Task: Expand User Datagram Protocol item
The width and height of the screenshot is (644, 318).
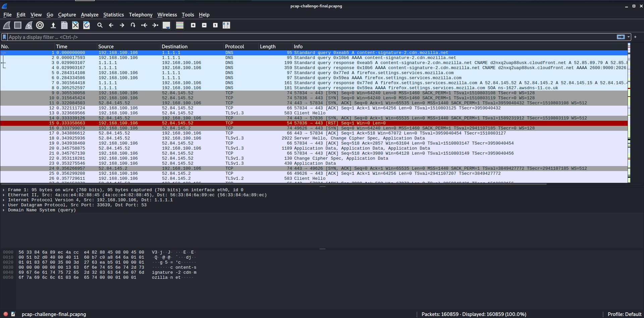Action: point(4,205)
